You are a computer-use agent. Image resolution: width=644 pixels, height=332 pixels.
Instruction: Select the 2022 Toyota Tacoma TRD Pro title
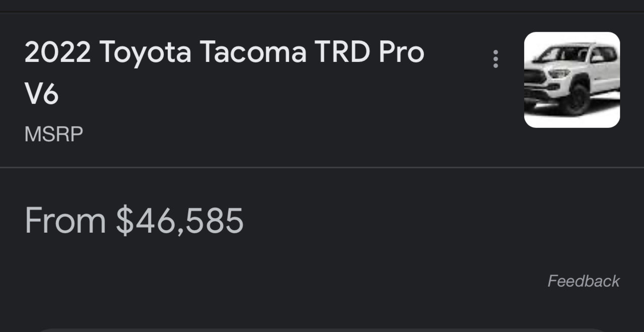(224, 73)
